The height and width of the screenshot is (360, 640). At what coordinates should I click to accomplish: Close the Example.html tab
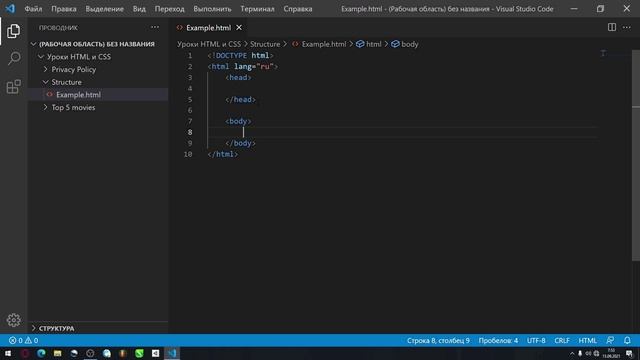coord(239,27)
